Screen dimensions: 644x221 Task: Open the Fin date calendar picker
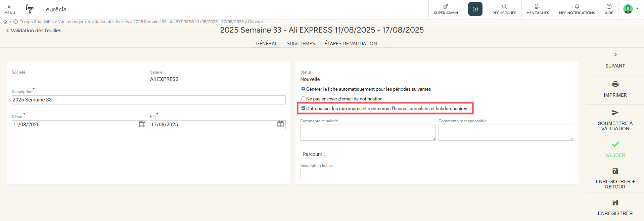[281, 124]
